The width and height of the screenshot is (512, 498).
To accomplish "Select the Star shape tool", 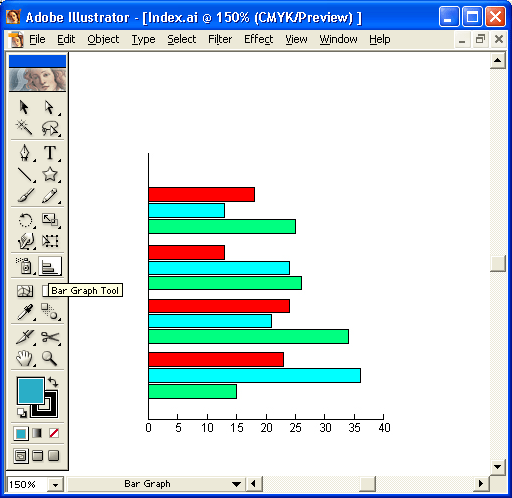I will pyautogui.click(x=50, y=174).
